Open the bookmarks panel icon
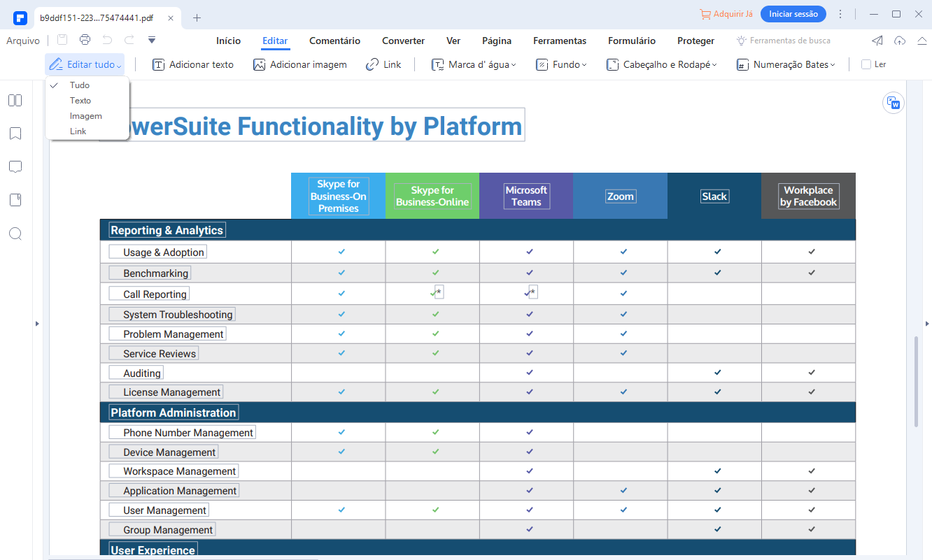Screen dimensions: 932x560 [x=15, y=134]
